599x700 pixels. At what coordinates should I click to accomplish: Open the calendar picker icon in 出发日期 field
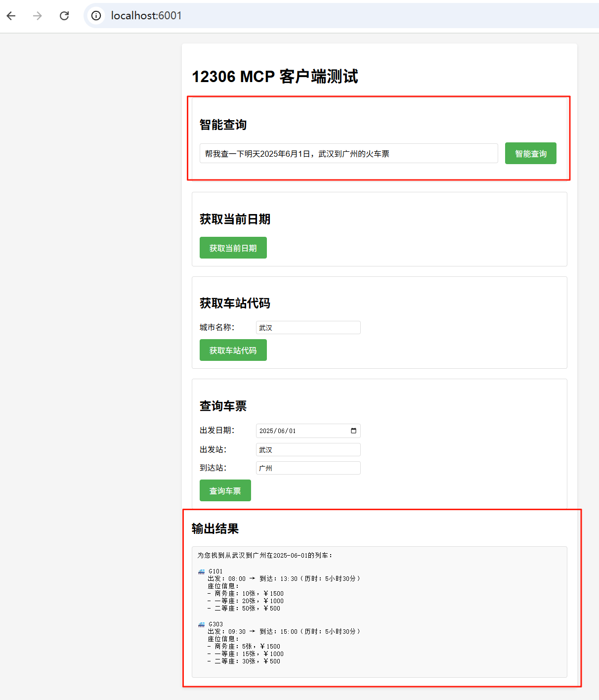(x=353, y=431)
